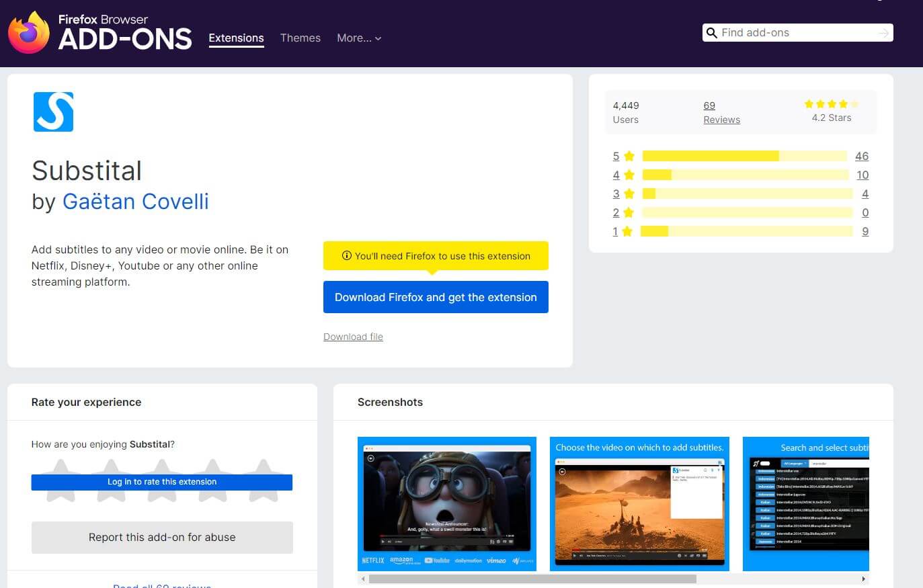Rate Substital two stars

111,480
